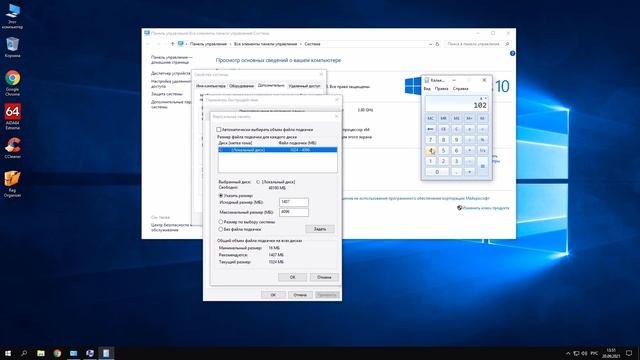This screenshot has width=640, height=360.
Task: Switch to the Дополнительно tab
Action: [x=271, y=86]
